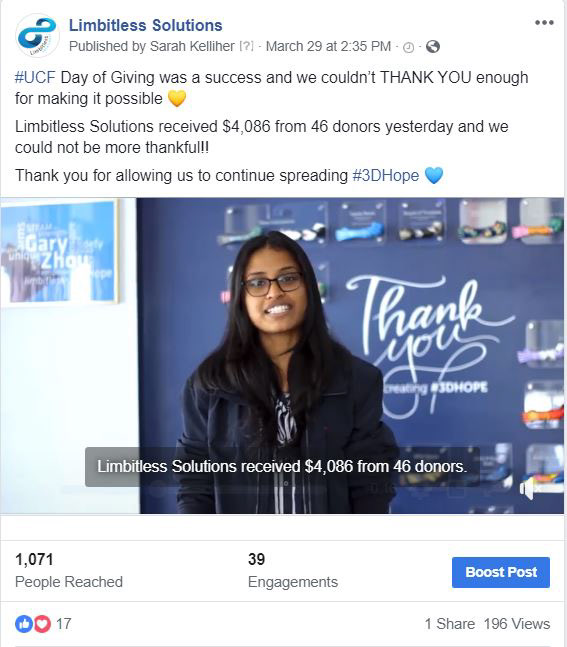The height and width of the screenshot is (647, 567).
Task: Click the Limbitless Solutions profile logo
Action: (x=37, y=35)
